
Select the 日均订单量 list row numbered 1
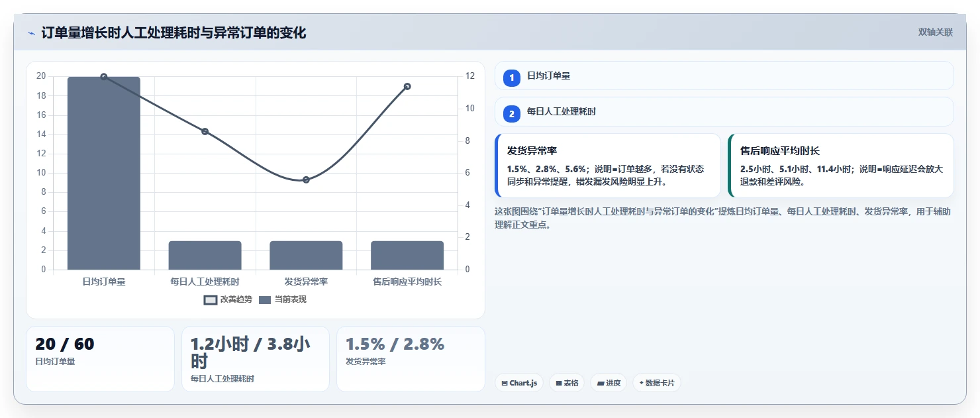pyautogui.click(x=724, y=76)
